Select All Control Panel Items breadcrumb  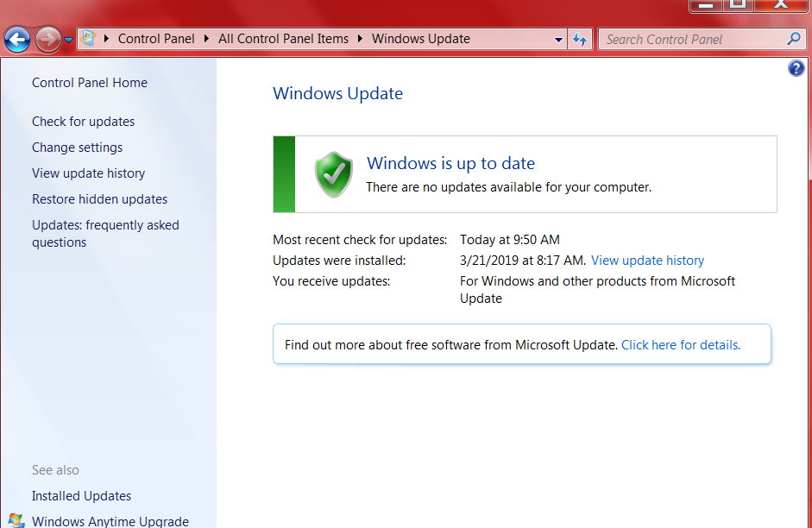pos(283,39)
